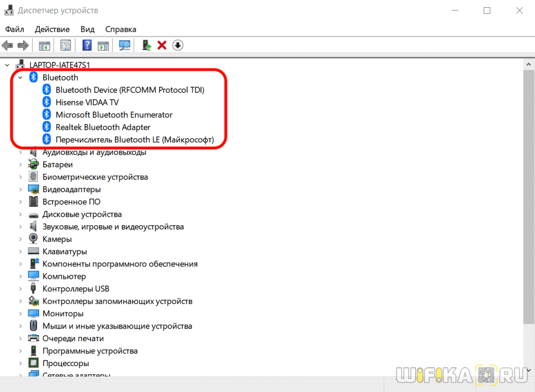This screenshot has width=535, height=392.
Task: Expand the Видеоадаптеры category
Action: pyautogui.click(x=20, y=189)
